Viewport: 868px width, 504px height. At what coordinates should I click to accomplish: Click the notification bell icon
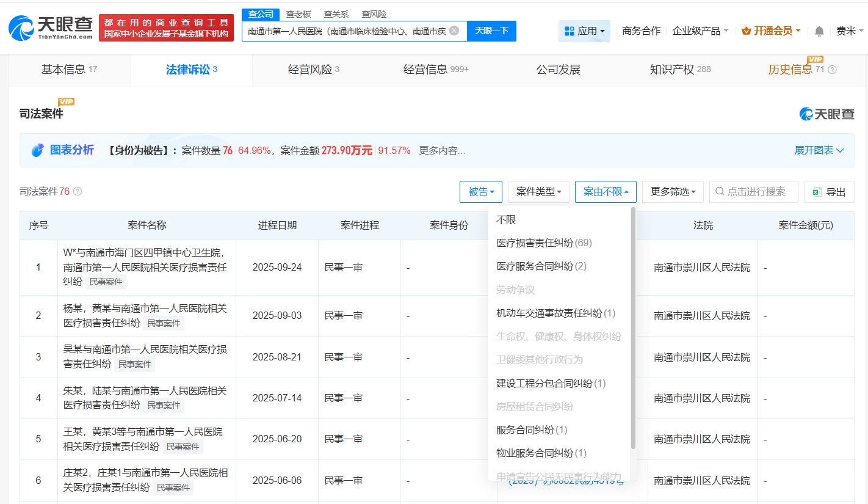click(819, 31)
